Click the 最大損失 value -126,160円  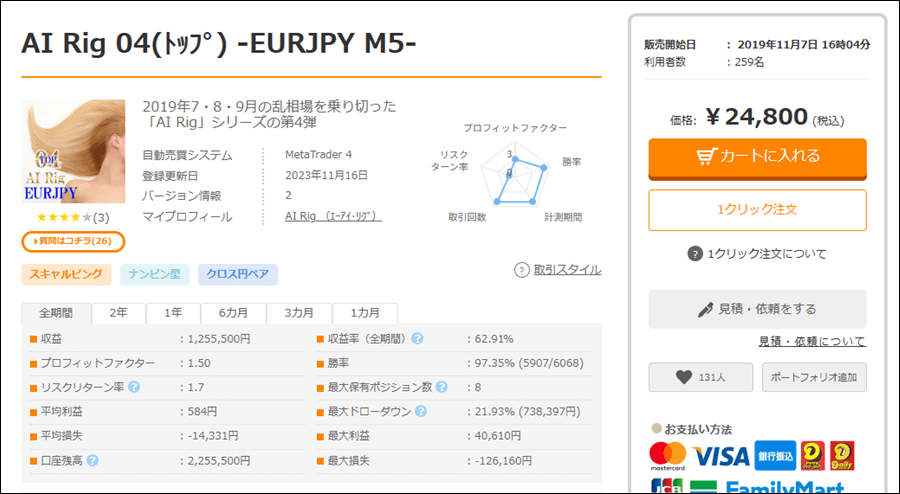pyautogui.click(x=503, y=460)
